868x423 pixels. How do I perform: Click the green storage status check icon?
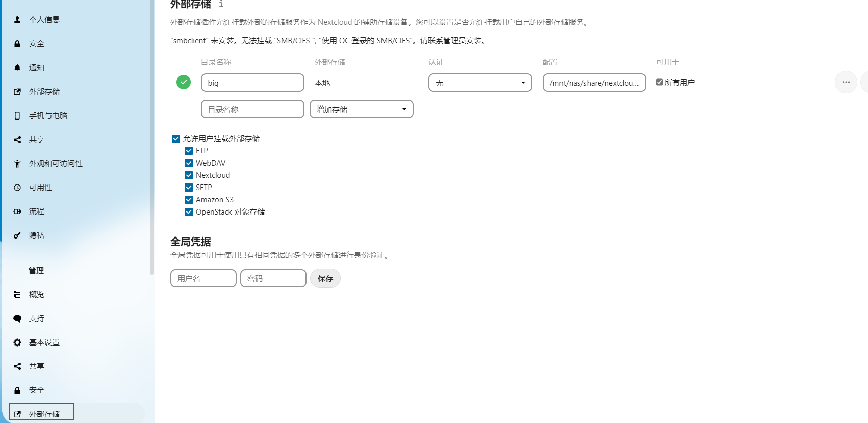coord(184,82)
